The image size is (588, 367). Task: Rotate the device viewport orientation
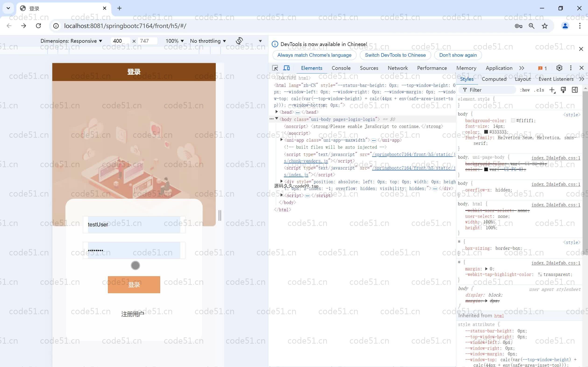click(239, 41)
